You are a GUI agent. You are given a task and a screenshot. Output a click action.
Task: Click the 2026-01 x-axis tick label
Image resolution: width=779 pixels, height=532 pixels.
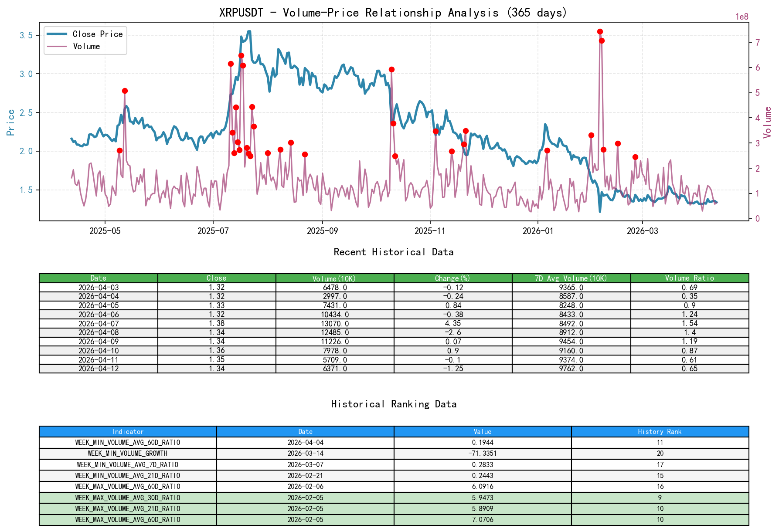click(x=538, y=231)
